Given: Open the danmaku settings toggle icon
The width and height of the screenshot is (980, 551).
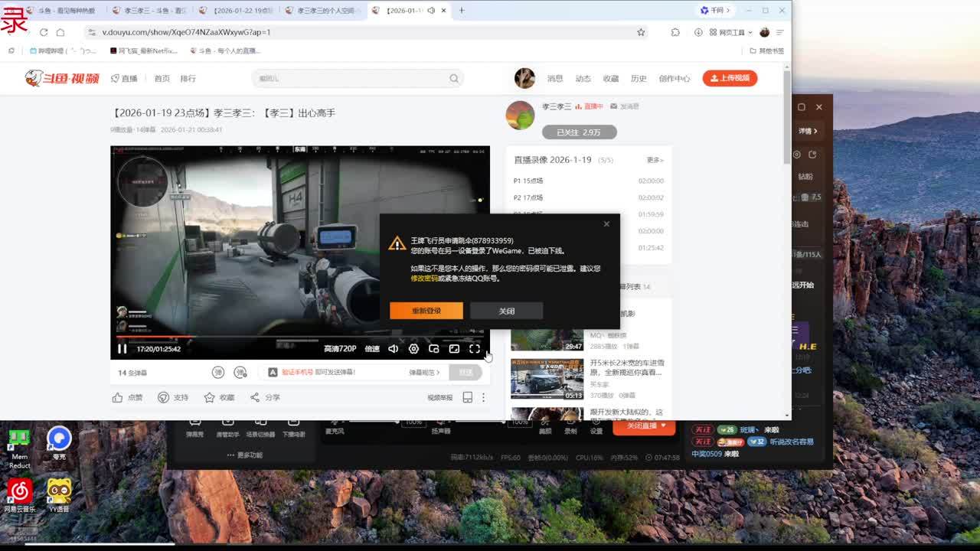Looking at the screenshot, I should (x=240, y=373).
